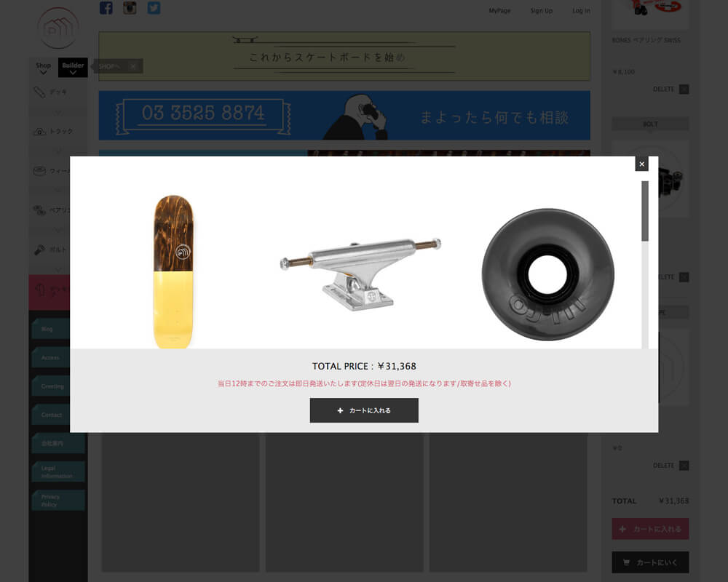Open the MyPage menu link
The image size is (728, 582).
point(499,11)
